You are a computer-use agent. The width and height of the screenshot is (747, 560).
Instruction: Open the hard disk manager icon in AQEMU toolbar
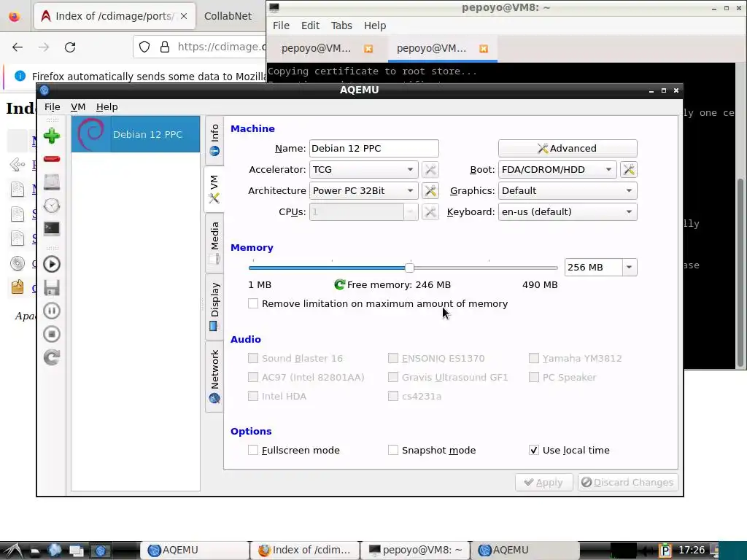pyautogui.click(x=52, y=182)
